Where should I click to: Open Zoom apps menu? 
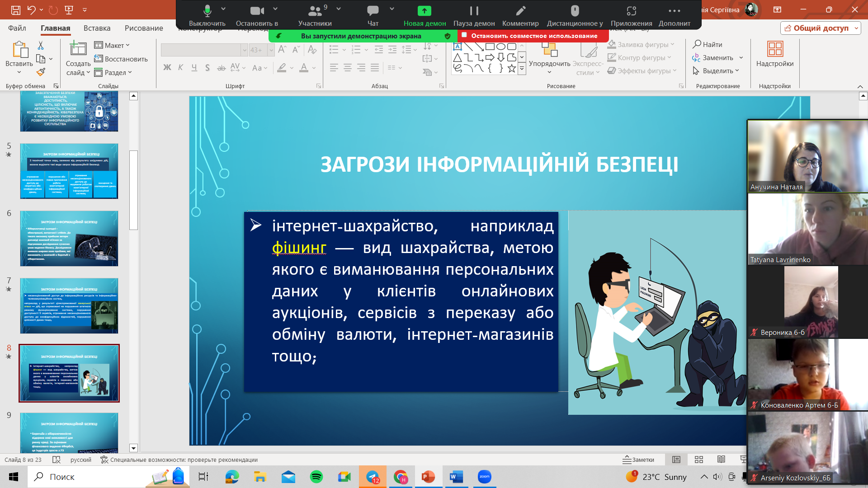pyautogui.click(x=631, y=15)
